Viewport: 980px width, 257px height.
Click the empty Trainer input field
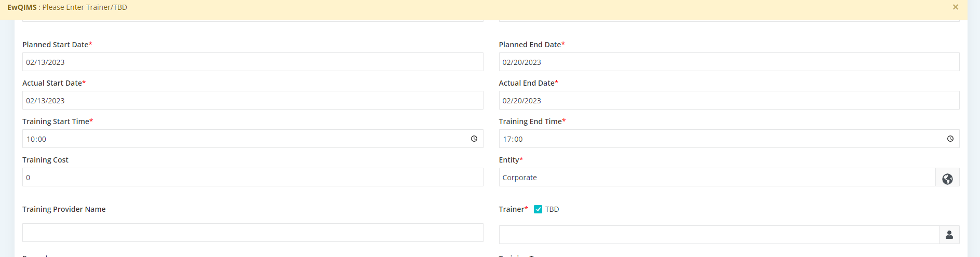(719, 235)
